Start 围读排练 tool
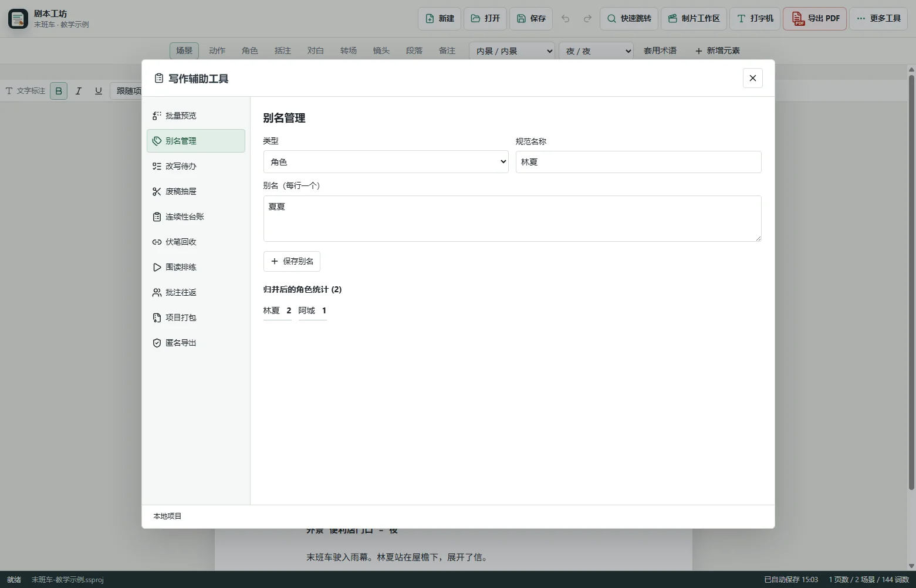The height and width of the screenshot is (588, 916). [x=195, y=267]
